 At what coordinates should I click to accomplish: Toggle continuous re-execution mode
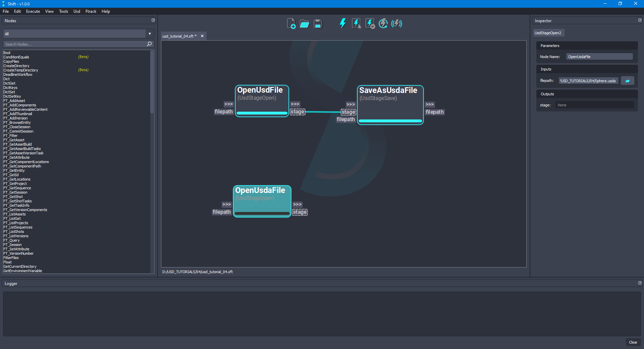click(383, 23)
